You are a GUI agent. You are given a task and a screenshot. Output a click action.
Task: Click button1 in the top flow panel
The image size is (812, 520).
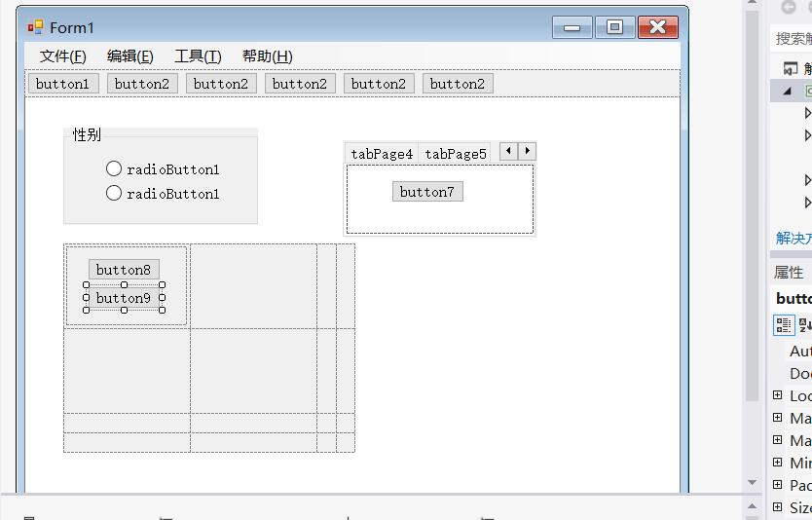pos(63,84)
